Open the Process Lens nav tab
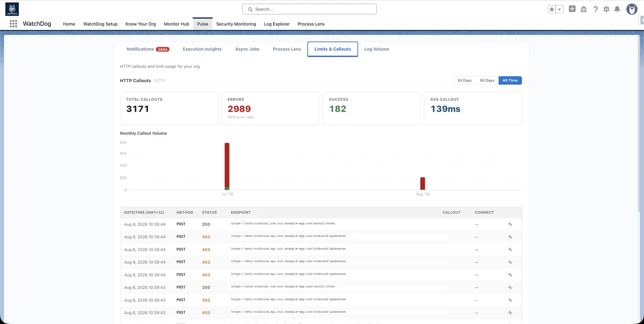Image resolution: width=644 pixels, height=324 pixels. 311,24
